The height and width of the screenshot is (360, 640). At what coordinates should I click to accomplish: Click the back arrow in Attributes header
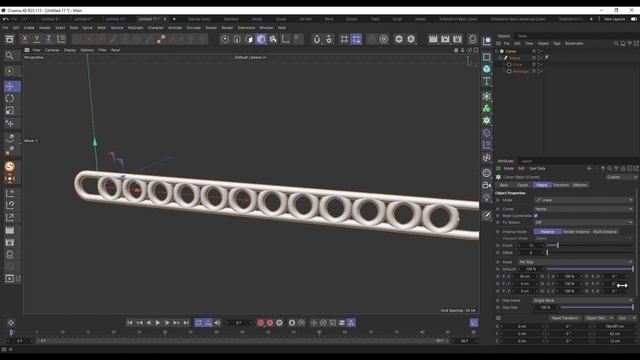point(589,168)
